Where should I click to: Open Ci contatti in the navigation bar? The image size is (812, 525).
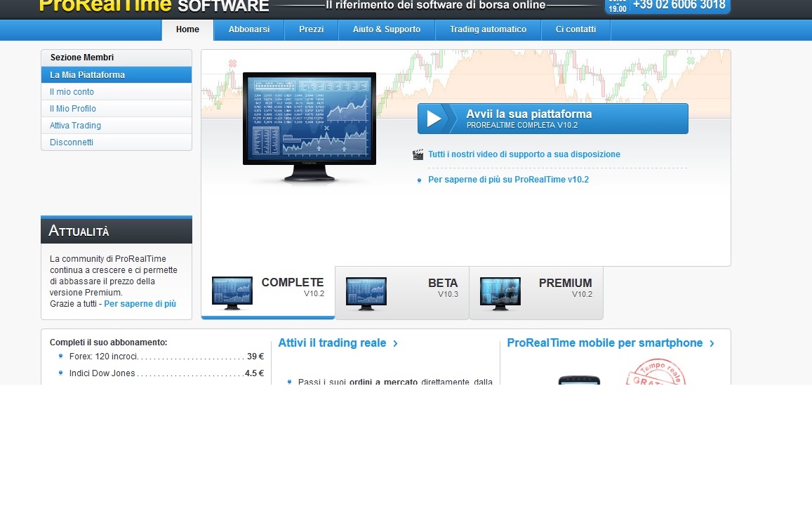coord(576,29)
